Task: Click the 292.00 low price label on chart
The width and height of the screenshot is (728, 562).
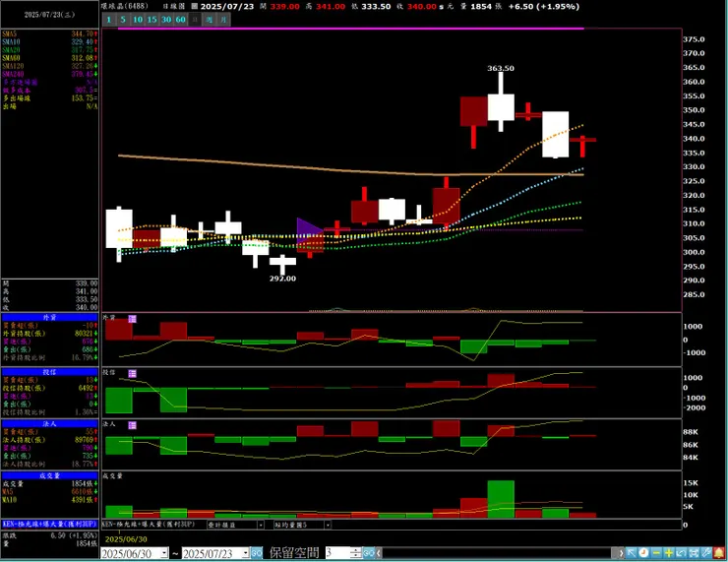Action: coord(282,279)
